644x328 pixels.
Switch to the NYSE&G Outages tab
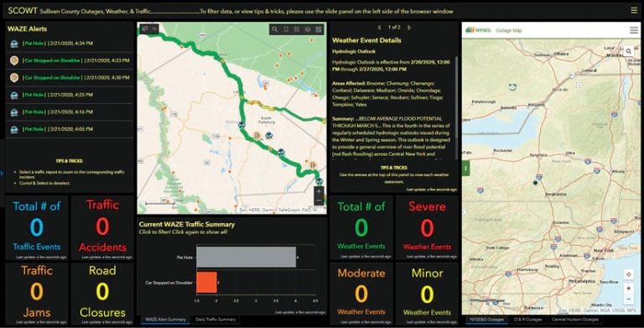[486, 320]
